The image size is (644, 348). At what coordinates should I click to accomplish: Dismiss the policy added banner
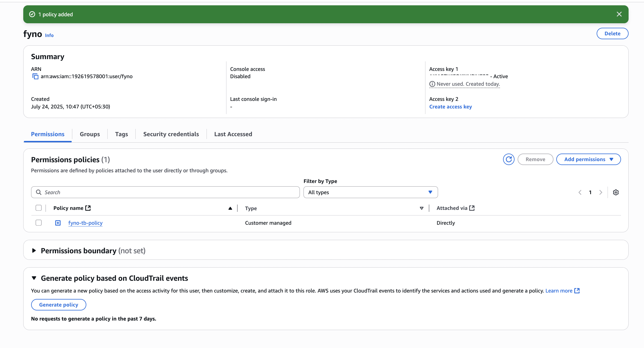pos(619,14)
